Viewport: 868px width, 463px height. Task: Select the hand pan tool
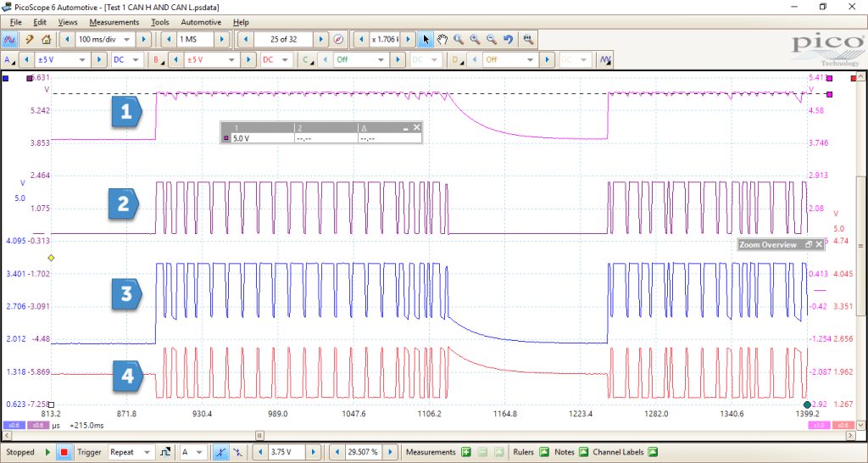442,39
